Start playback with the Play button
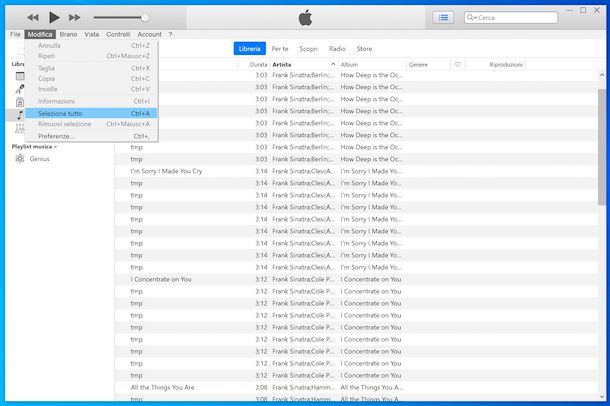610x406 pixels. (x=54, y=18)
